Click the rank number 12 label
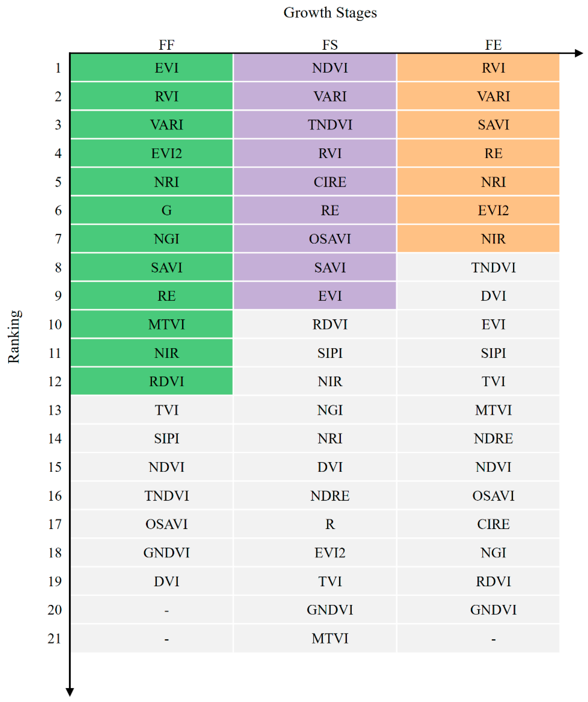Viewport: 588px width, 702px height. [55, 381]
